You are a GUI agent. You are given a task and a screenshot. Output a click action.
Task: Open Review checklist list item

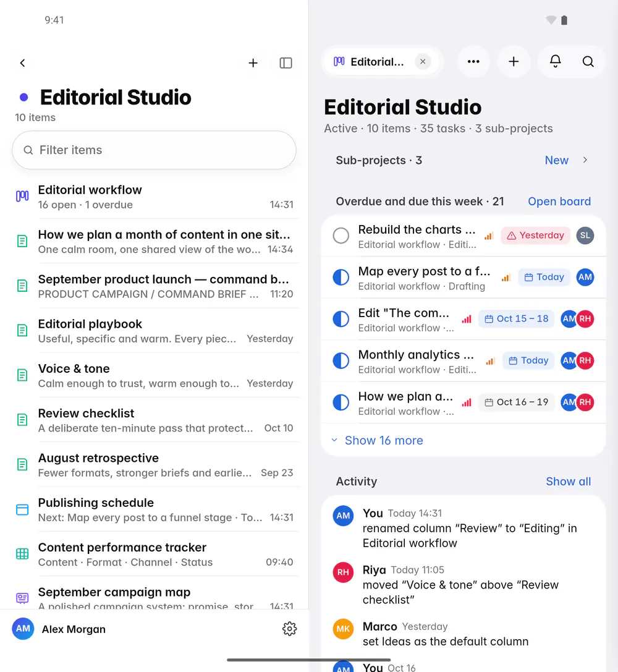(154, 420)
